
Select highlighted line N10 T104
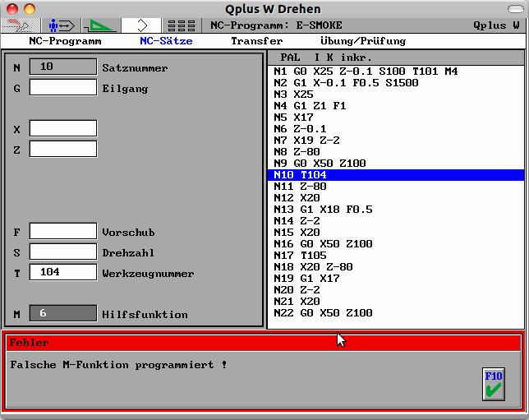point(396,175)
